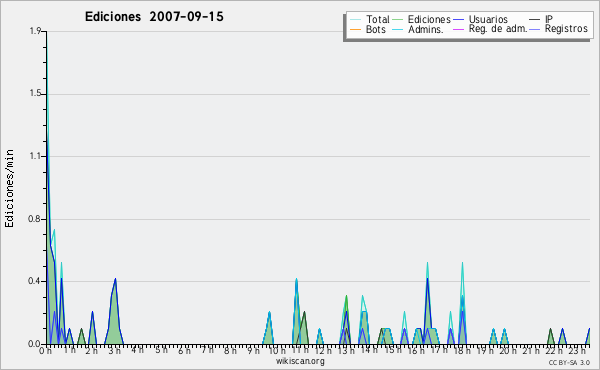Click the 1.5 y-axis value
The width and height of the screenshot is (600, 370).
coord(35,94)
